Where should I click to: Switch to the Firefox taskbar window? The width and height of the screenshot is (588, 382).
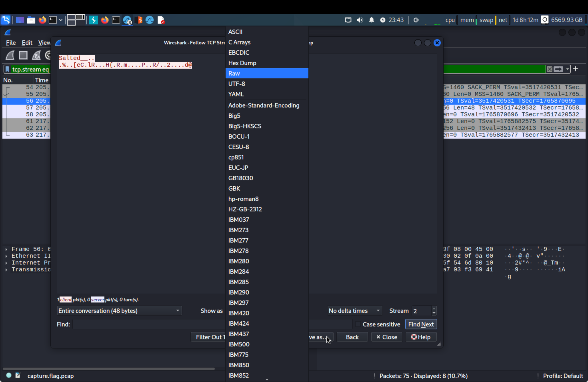point(105,20)
